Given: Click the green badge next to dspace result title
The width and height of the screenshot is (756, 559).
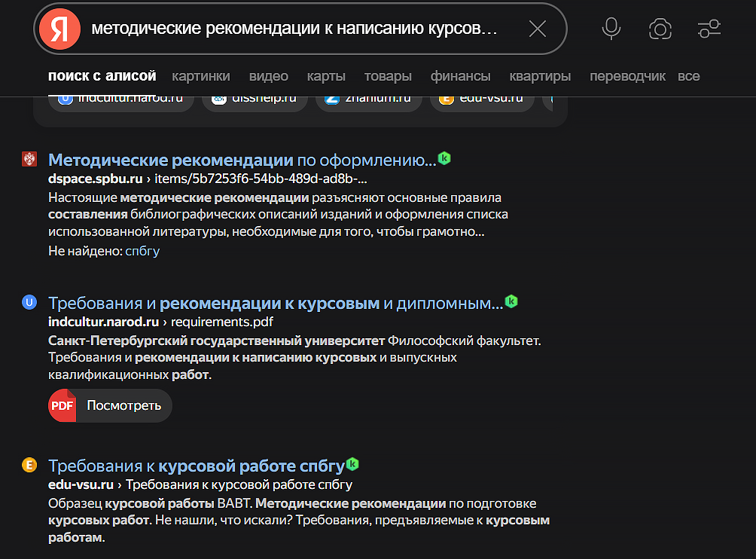Looking at the screenshot, I should click(444, 158).
